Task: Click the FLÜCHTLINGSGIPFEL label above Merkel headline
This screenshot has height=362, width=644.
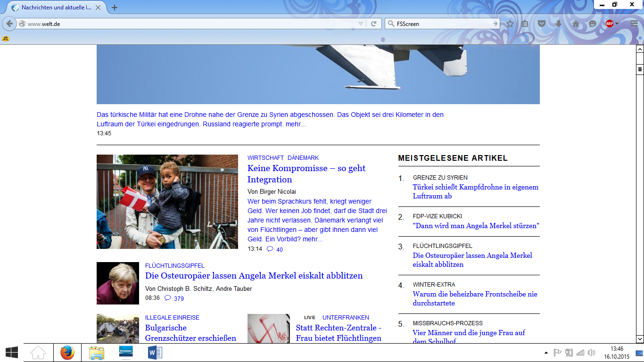Action: pos(175,266)
